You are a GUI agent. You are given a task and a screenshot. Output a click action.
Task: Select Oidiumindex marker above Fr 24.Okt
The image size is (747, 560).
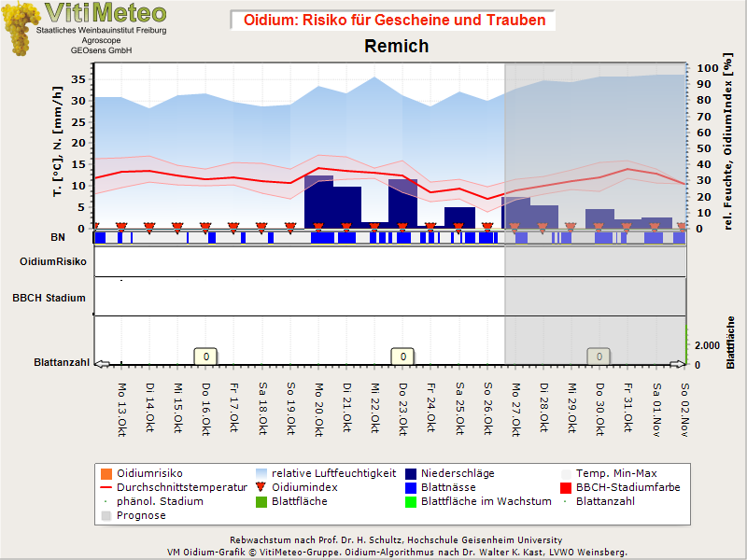click(430, 227)
